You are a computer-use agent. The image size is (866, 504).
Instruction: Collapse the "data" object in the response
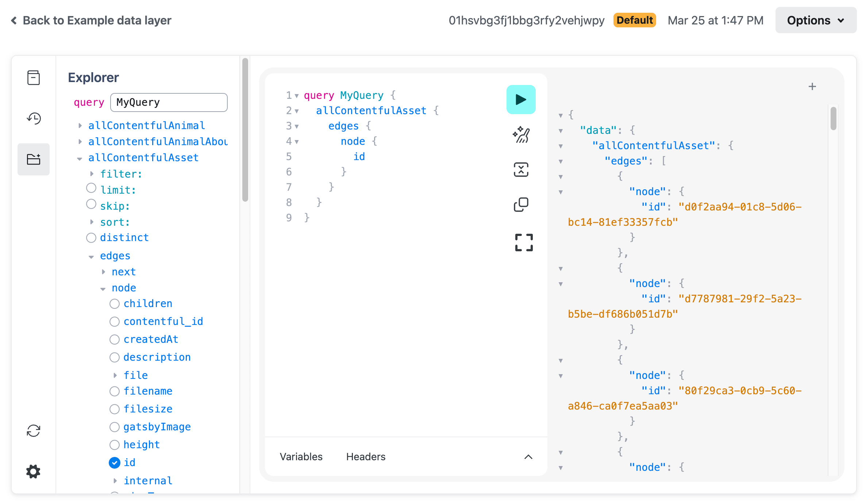pyautogui.click(x=561, y=131)
